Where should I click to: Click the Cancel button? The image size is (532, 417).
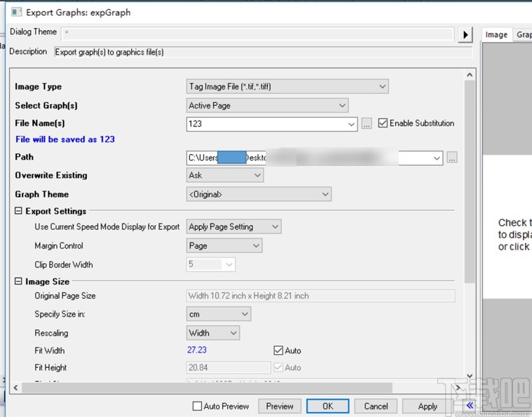click(376, 406)
